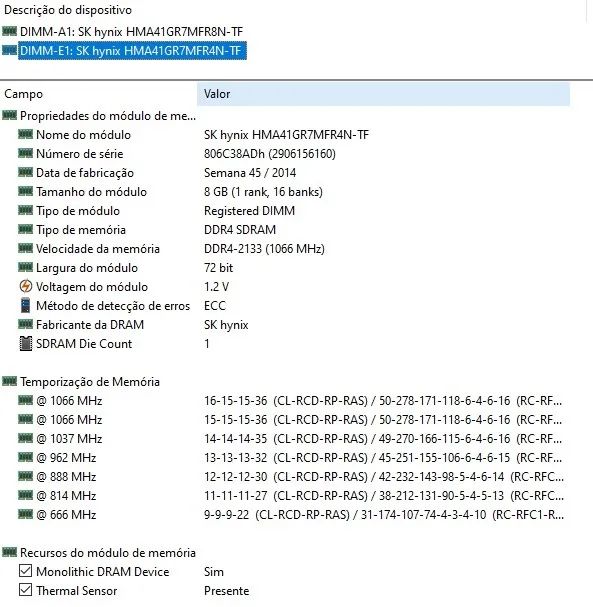Click icon beside @ 814 MHz

point(26,495)
